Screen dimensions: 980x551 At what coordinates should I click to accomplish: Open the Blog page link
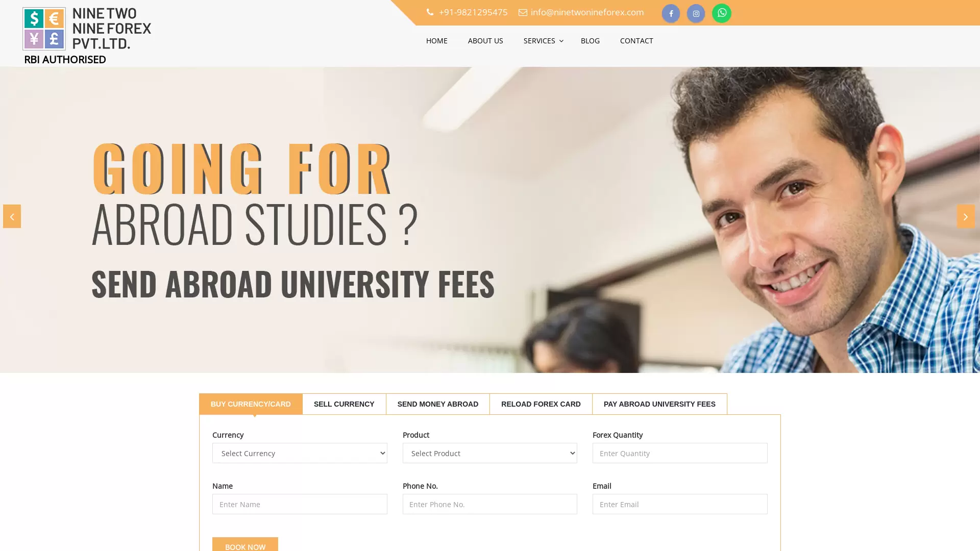(590, 41)
